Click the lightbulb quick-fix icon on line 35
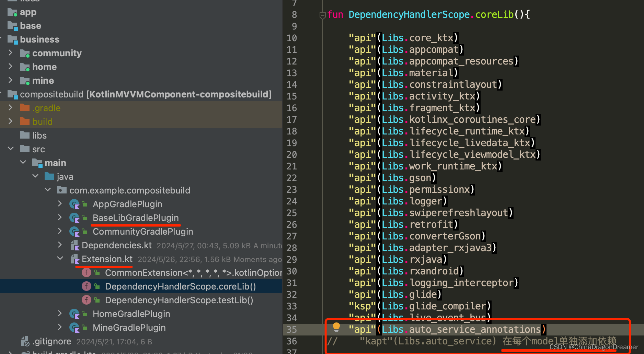Viewport: 644px width, 354px height. tap(336, 328)
